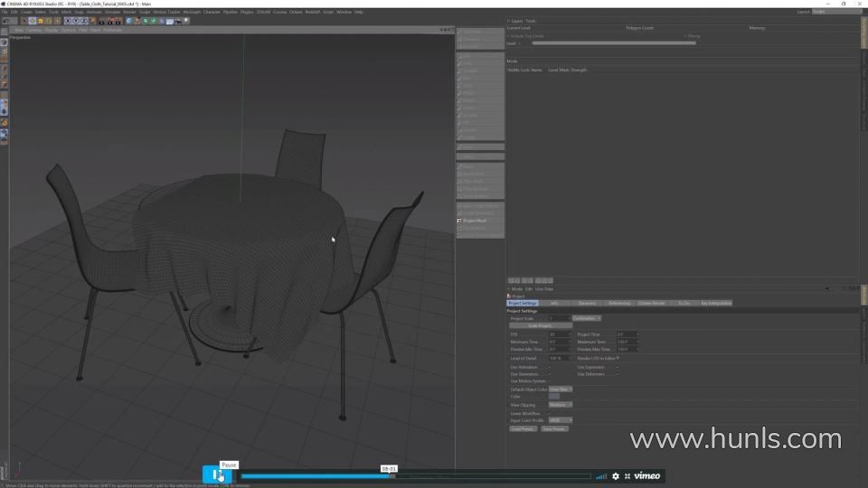Open the Project Scale units dropdown

[587, 318]
